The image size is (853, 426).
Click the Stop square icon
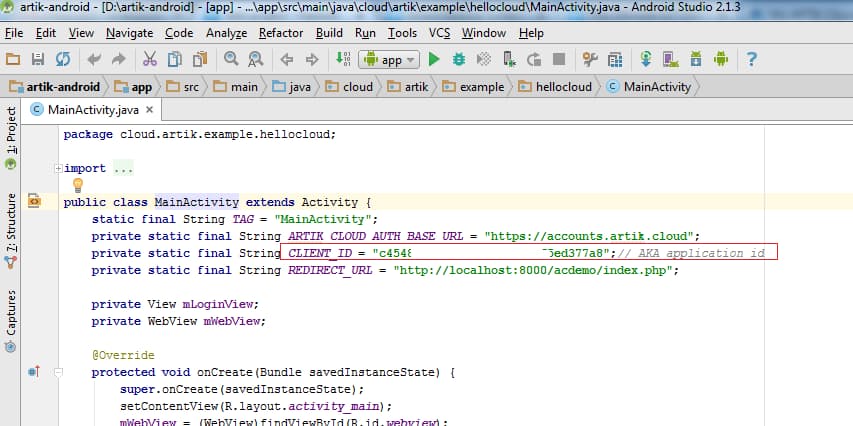[559, 59]
